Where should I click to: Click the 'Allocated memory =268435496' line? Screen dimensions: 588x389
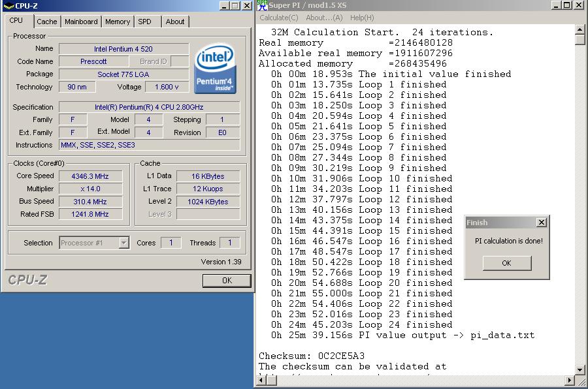353,64
